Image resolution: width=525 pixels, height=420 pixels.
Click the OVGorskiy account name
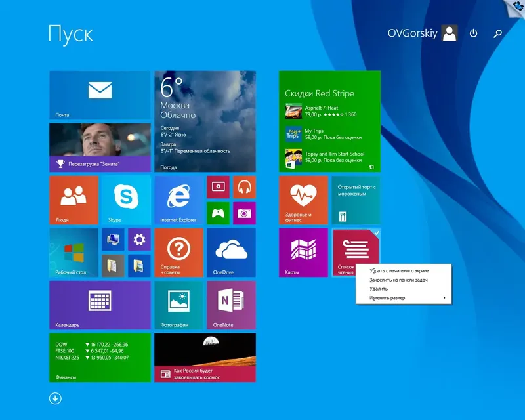pos(414,33)
